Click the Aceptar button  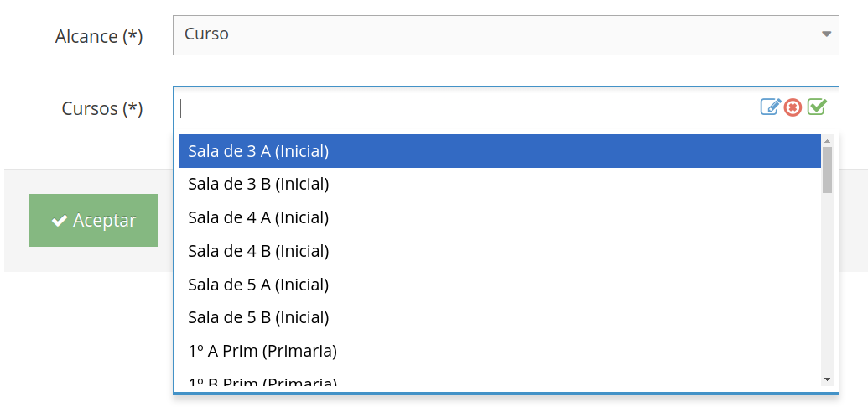point(94,220)
